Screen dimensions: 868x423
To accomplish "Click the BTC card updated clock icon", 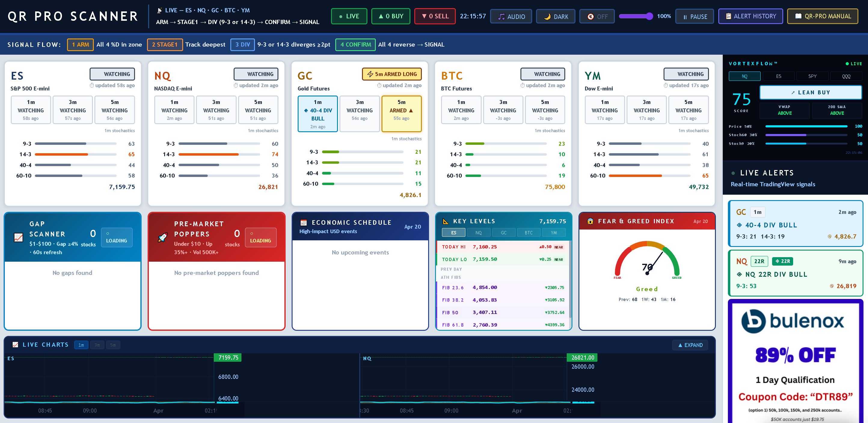I will coord(523,85).
